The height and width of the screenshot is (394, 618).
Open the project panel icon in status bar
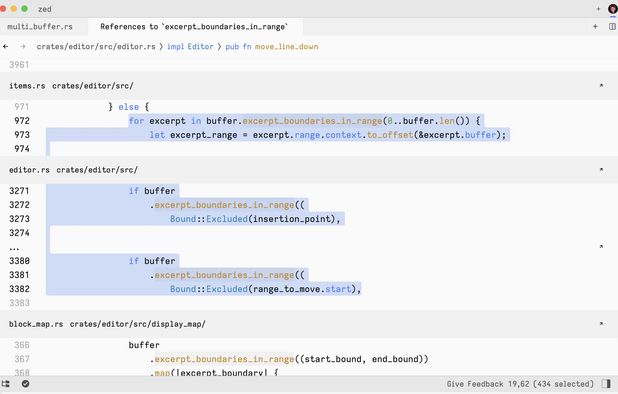click(6, 384)
